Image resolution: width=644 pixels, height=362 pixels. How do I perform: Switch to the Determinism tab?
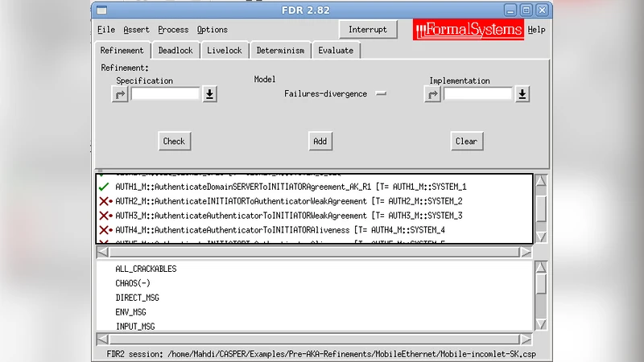[x=280, y=51]
